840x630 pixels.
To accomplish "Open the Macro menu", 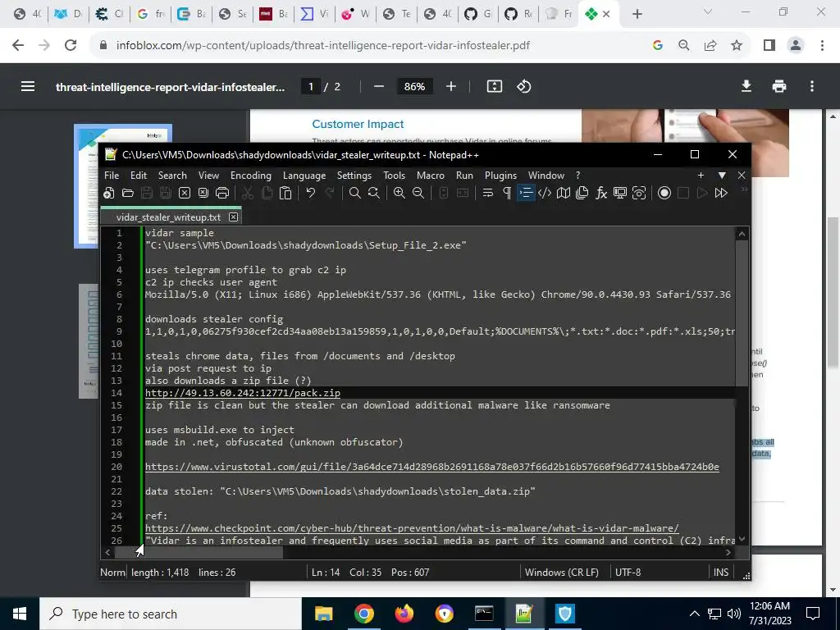I will (x=431, y=176).
